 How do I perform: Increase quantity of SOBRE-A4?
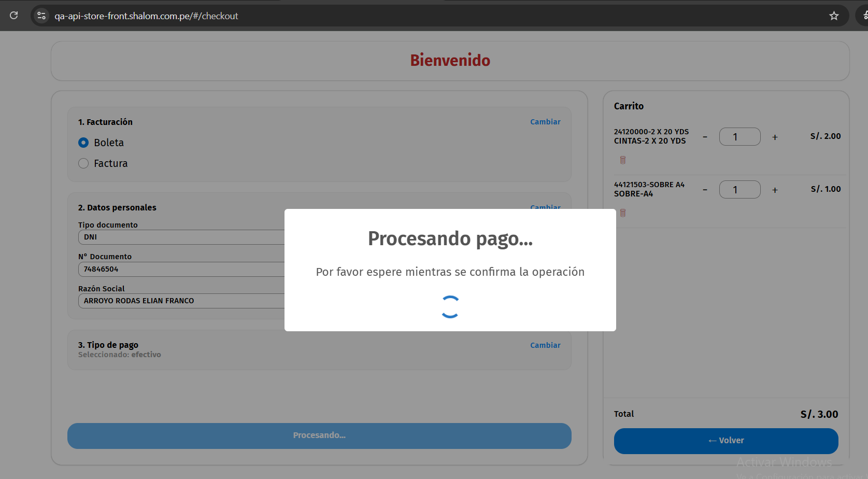(775, 190)
